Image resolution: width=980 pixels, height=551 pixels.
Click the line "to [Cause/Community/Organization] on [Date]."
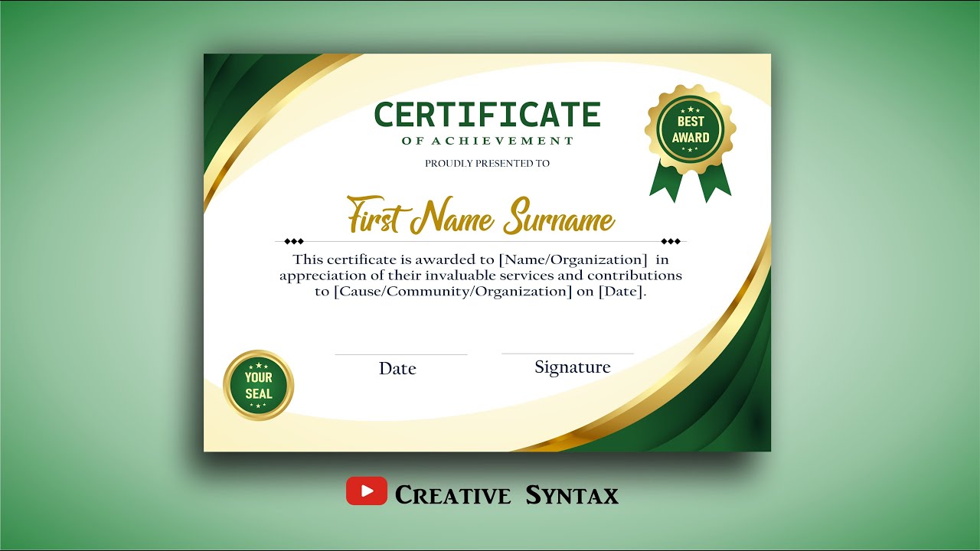click(480, 292)
